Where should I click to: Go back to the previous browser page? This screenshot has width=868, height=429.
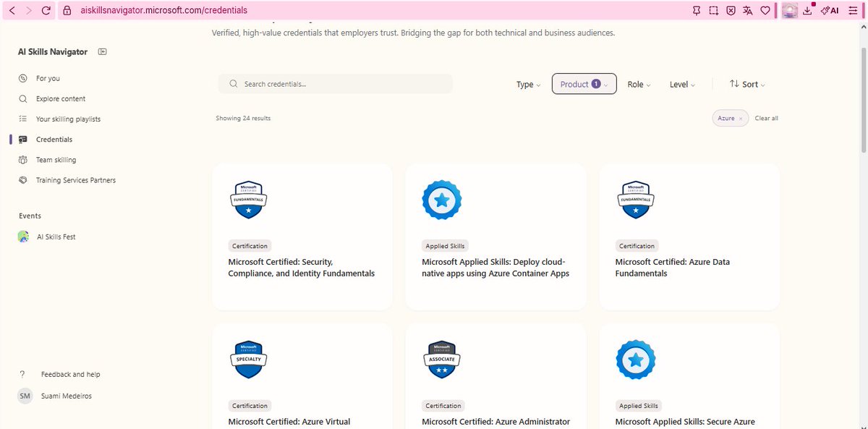[x=12, y=11]
